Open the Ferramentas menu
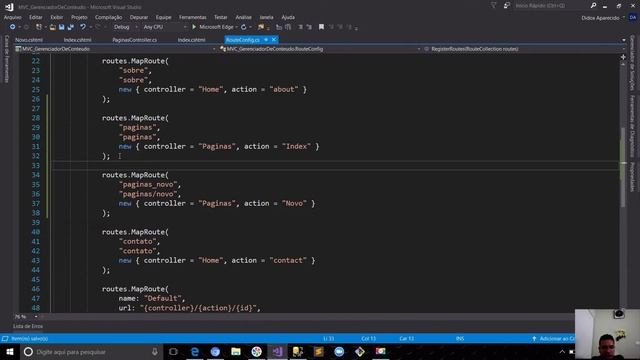640x360 pixels. (x=193, y=17)
